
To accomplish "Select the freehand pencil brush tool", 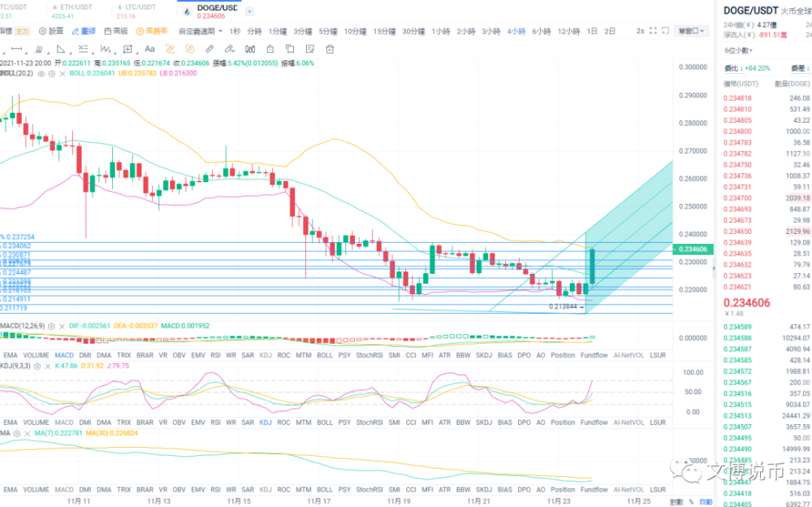I will [x=230, y=50].
